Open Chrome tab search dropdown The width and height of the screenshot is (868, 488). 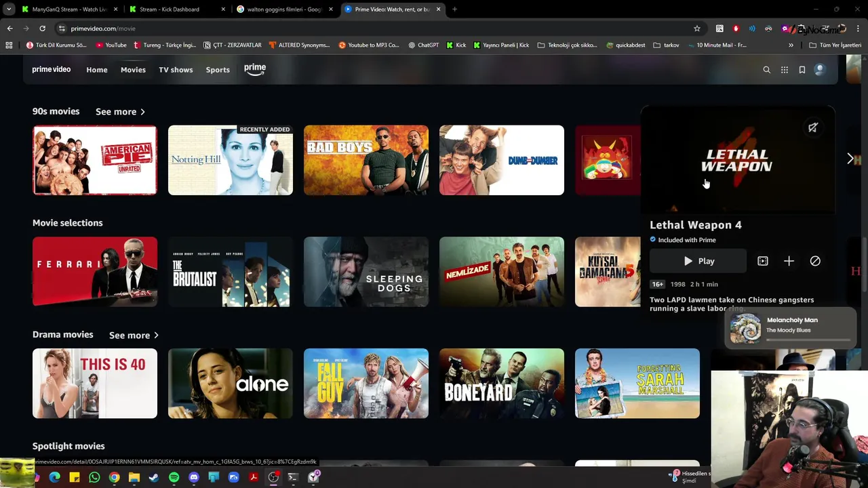click(9, 9)
